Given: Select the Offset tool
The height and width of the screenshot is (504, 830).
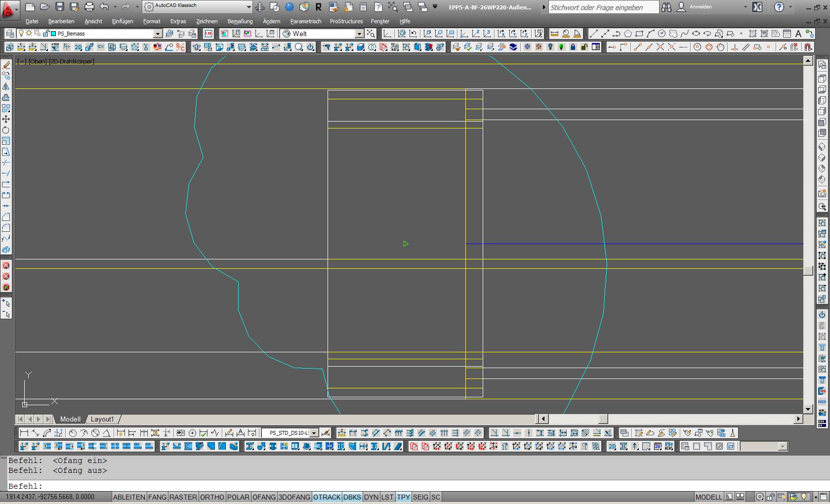Looking at the screenshot, I should (x=6, y=97).
